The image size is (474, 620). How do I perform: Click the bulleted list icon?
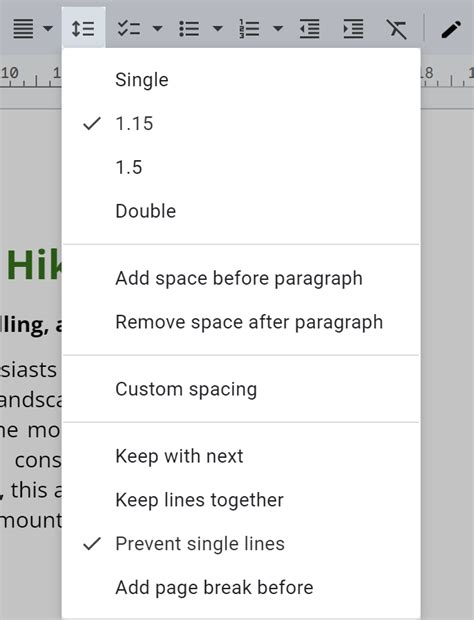coord(189,28)
